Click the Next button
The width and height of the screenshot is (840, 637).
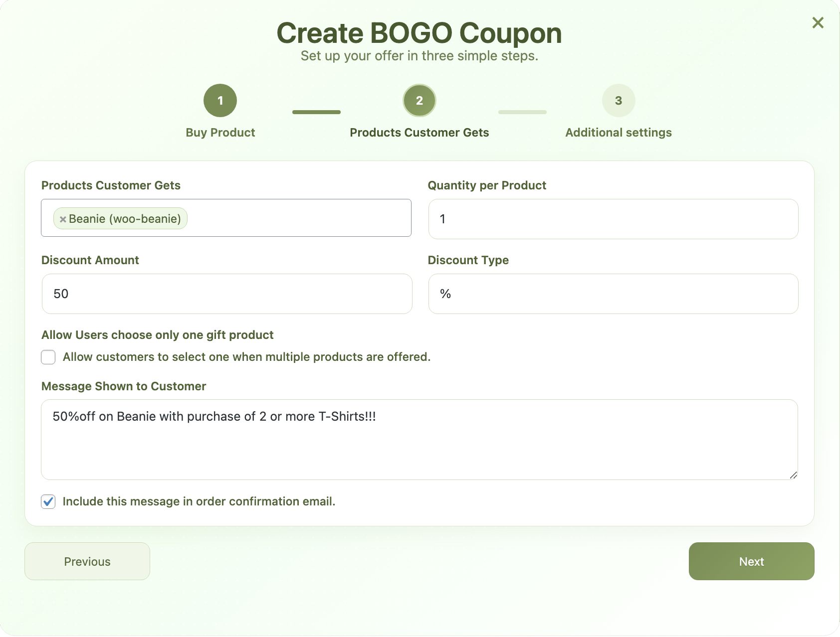751,561
